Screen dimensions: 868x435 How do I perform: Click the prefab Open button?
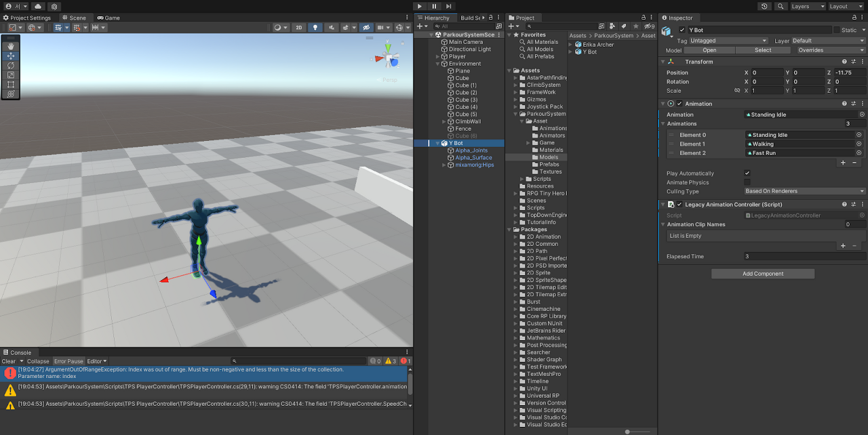(709, 50)
